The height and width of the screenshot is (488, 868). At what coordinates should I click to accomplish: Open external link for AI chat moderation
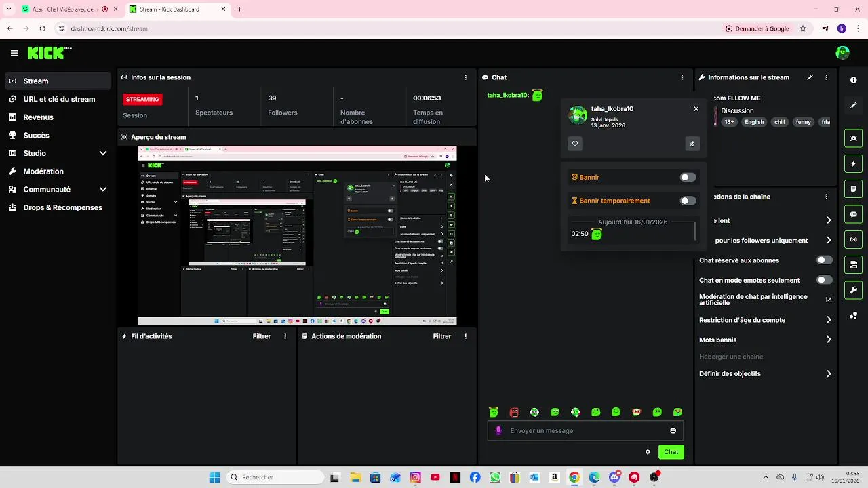pyautogui.click(x=829, y=300)
